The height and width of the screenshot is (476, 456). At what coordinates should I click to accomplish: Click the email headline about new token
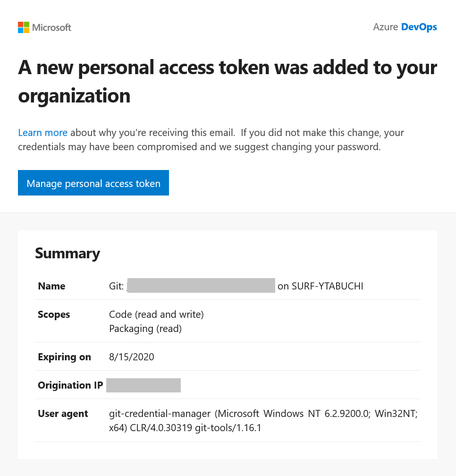click(x=228, y=81)
